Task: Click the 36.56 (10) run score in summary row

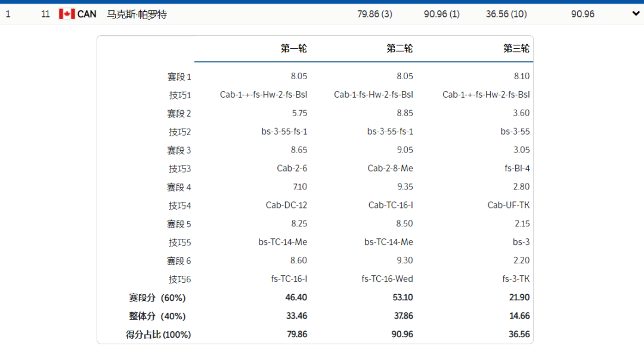Action: pyautogui.click(x=506, y=14)
